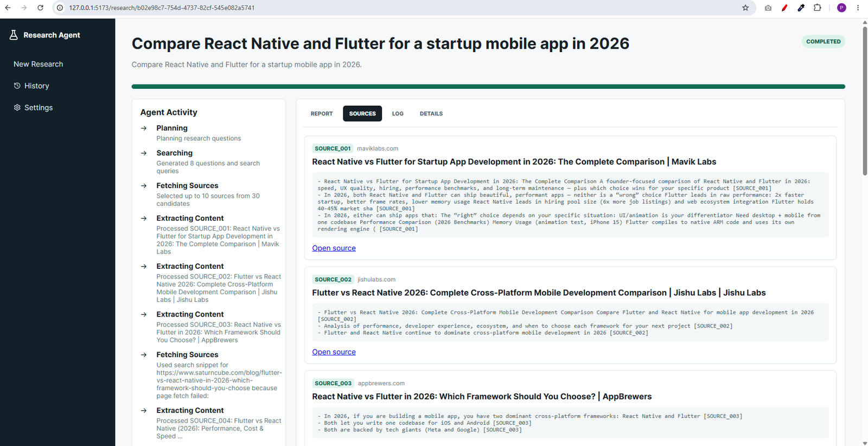Viewport: 868px width, 446px height.
Task: Click the red pen extension icon
Action: 784,8
